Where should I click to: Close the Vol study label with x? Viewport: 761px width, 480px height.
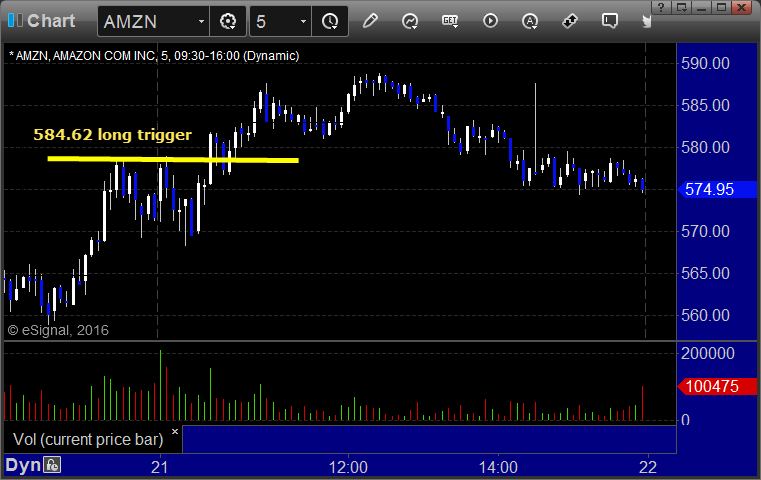coord(175,431)
